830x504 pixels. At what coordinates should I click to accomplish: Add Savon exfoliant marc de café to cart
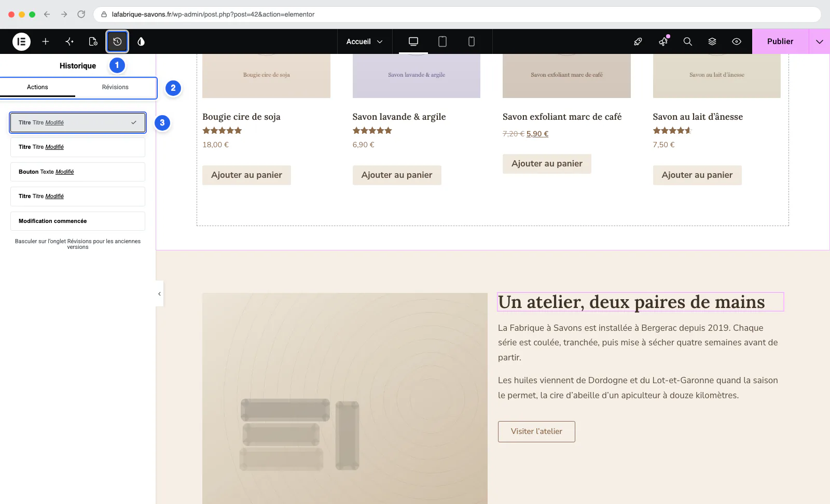tap(547, 164)
